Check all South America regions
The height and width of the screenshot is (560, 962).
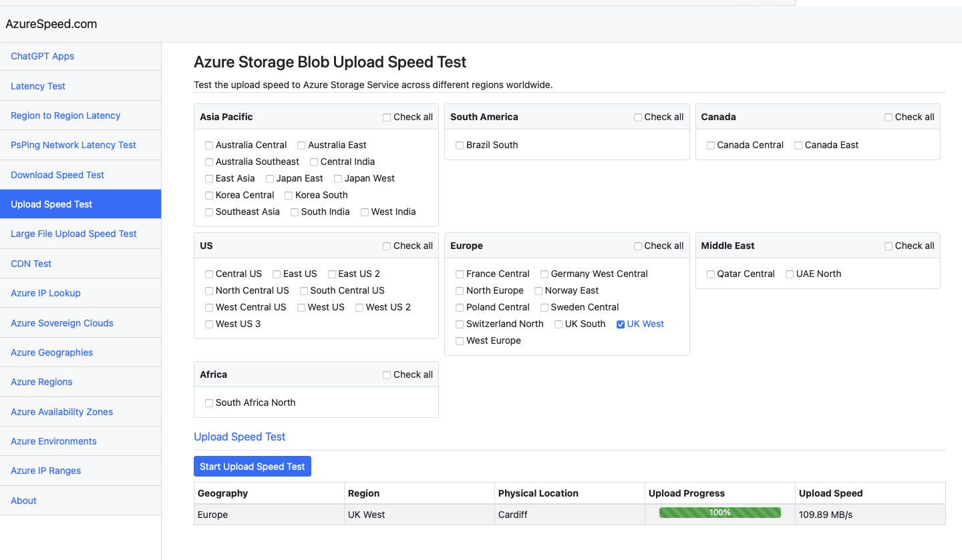click(x=637, y=117)
